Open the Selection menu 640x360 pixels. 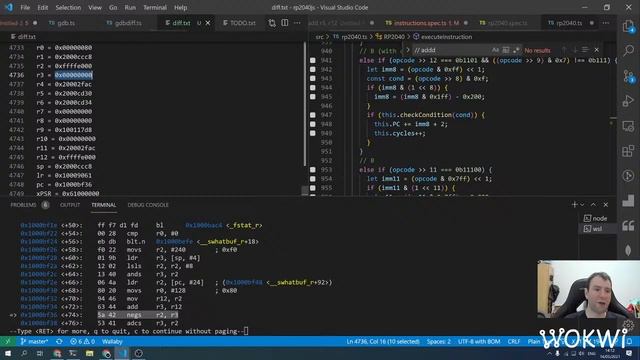[x=68, y=7]
